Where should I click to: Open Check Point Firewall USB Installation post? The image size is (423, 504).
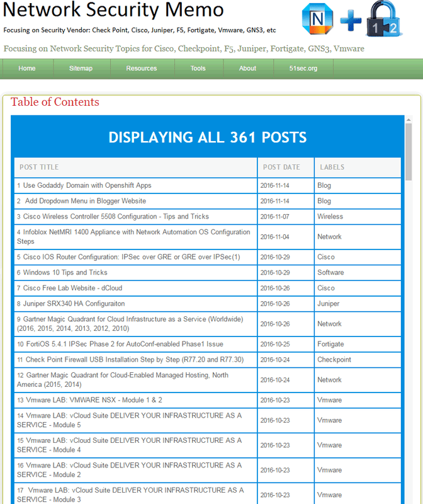(x=135, y=359)
